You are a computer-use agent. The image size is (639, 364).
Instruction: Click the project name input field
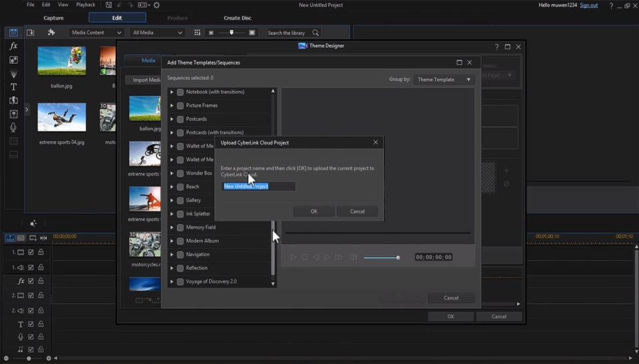pos(258,186)
